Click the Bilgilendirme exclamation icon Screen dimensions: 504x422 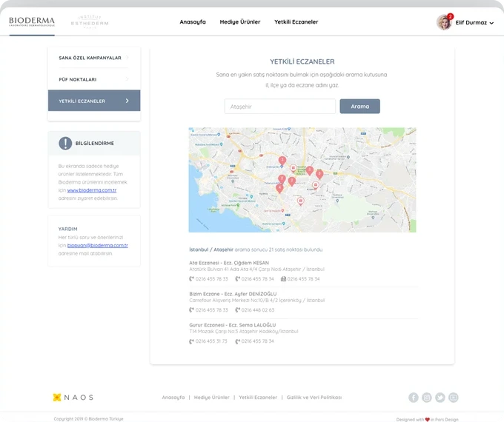tap(65, 143)
